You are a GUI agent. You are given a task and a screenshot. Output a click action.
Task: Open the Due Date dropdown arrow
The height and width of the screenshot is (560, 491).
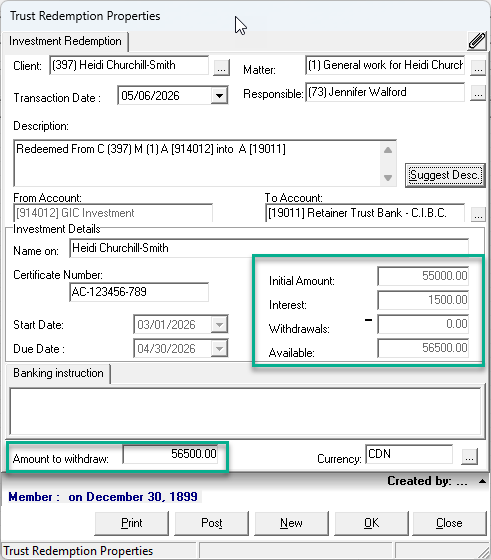tap(219, 348)
